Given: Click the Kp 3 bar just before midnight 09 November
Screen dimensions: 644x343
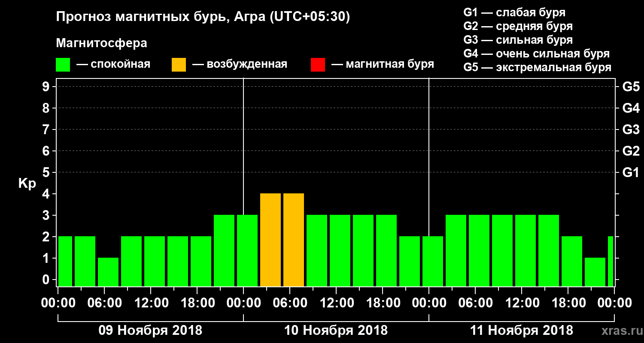Looking at the screenshot, I should tap(224, 250).
